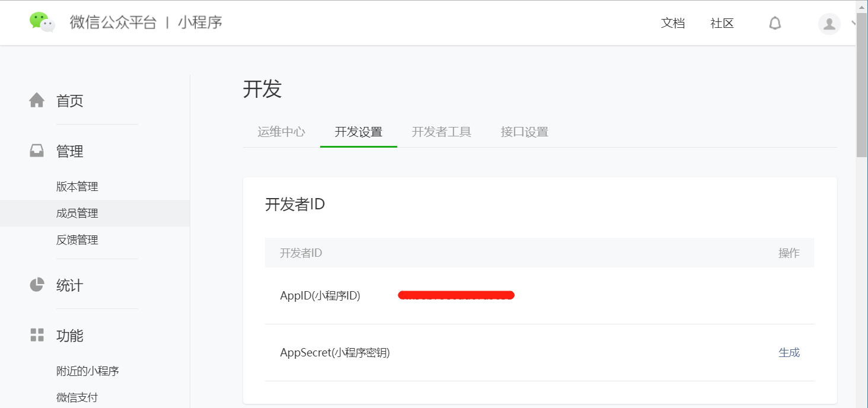Expand the account dropdown chevron
Viewport: 868px width, 408px height.
point(853,23)
